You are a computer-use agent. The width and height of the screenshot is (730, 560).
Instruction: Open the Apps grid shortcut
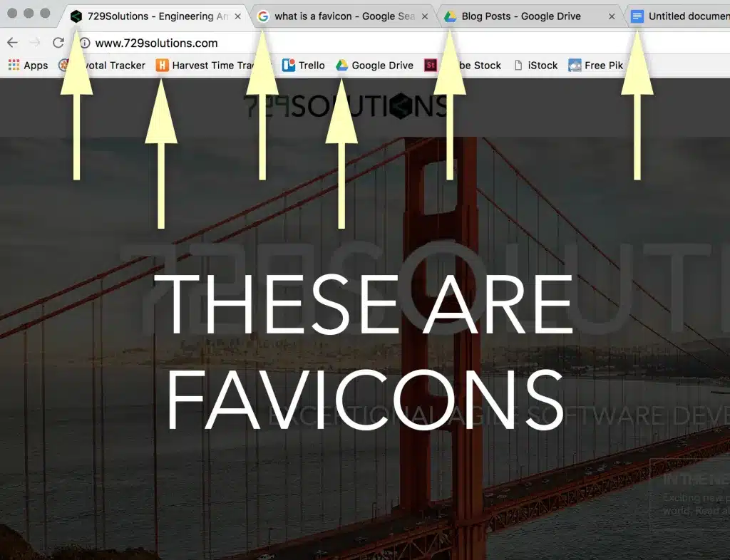click(28, 66)
